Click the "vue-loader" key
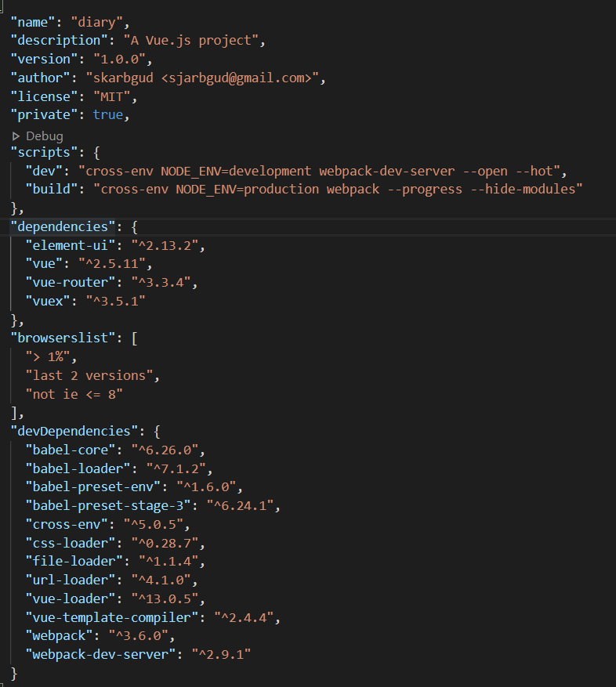616x687 pixels. pos(71,599)
